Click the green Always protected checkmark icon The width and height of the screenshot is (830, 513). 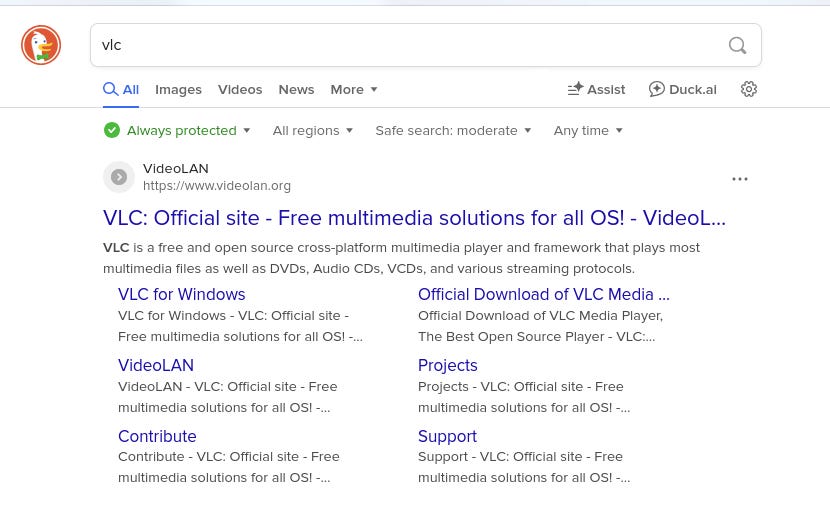click(x=112, y=130)
